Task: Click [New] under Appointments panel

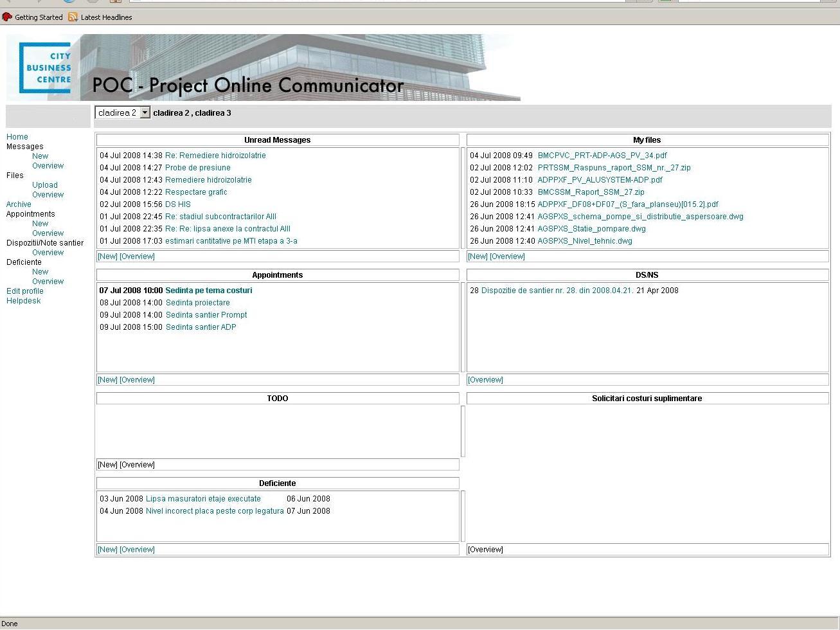Action: tap(107, 380)
